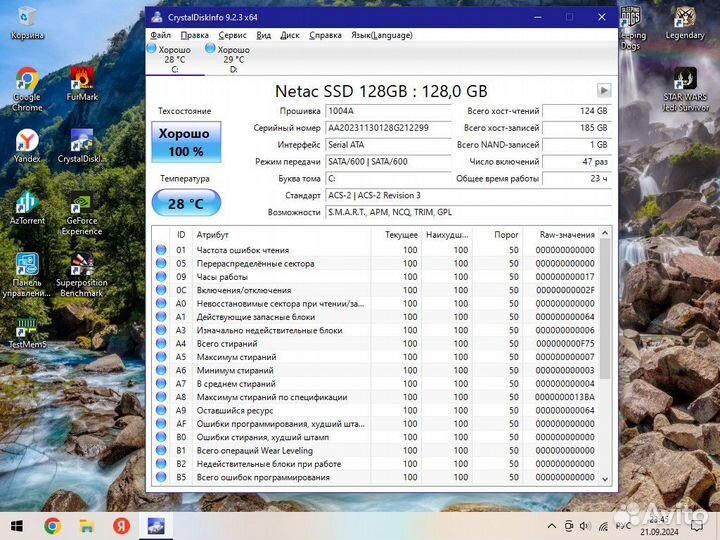Open the Superposition Benchmark desktop icon

tap(82, 275)
